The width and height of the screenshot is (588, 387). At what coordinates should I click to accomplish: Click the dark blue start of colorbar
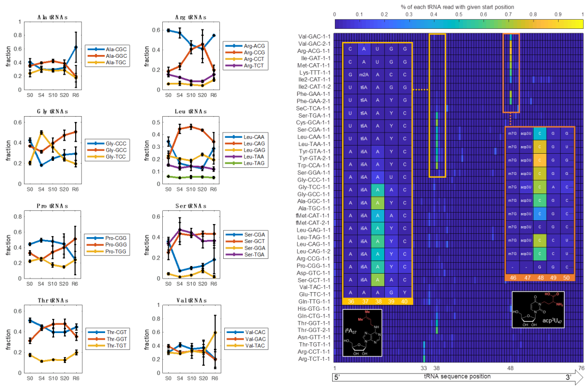(338, 23)
